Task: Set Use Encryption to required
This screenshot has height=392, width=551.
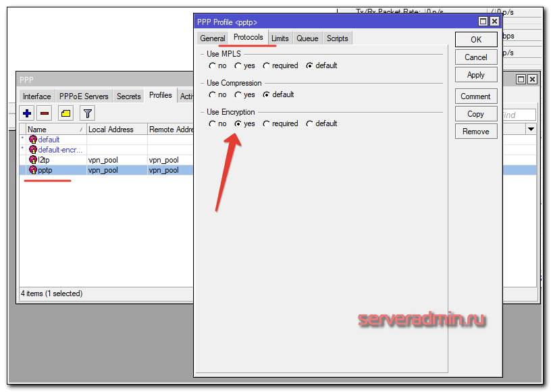Action: (266, 124)
